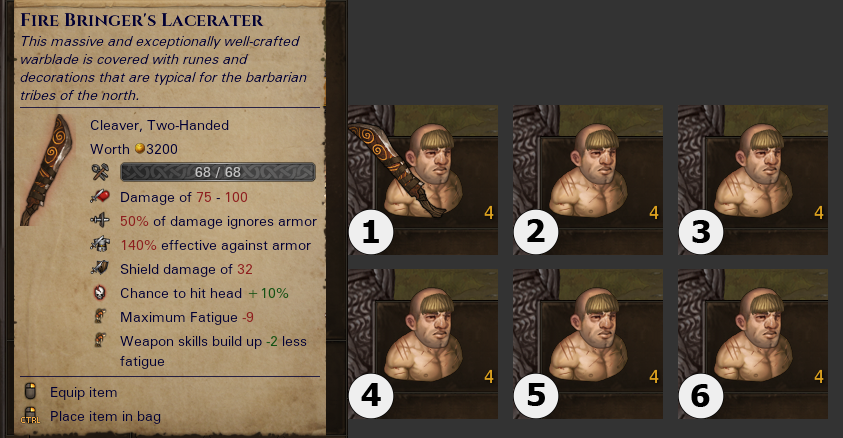Viewport: 843px width, 438px height.
Task: Select the brother portrait numbered 2
Action: (x=588, y=180)
